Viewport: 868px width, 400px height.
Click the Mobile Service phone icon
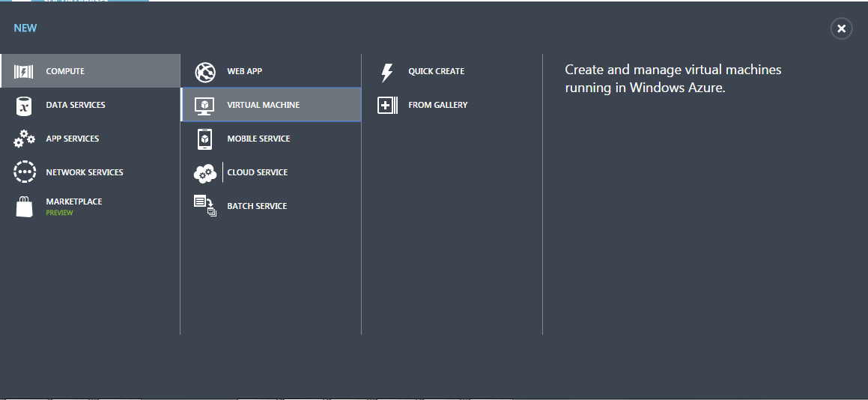click(x=204, y=139)
